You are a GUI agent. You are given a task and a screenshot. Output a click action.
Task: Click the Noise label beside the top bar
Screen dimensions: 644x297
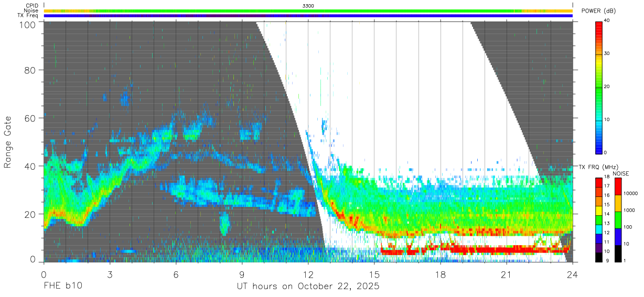point(31,10)
